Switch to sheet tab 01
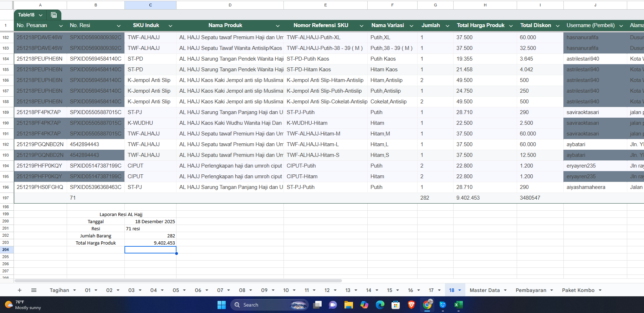This screenshot has width=644, height=313. coord(88,290)
